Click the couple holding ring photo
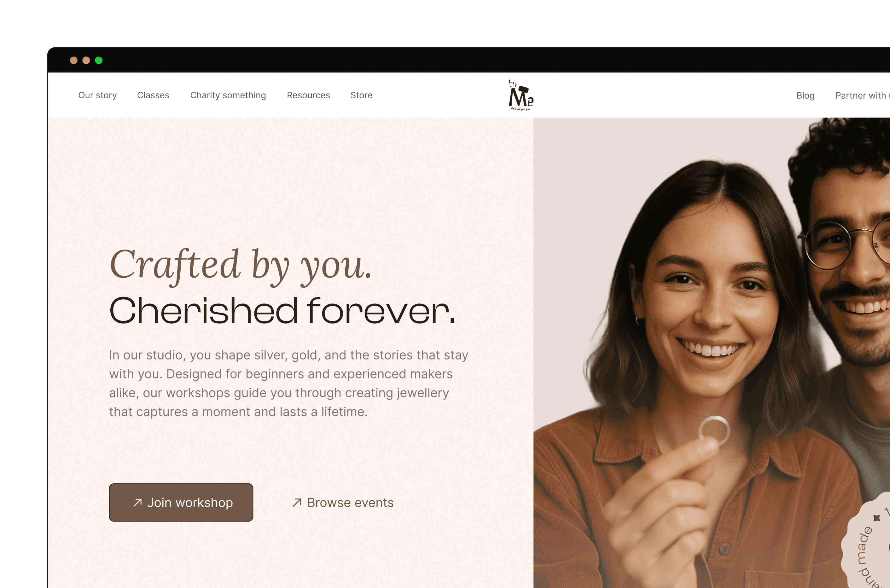The width and height of the screenshot is (890, 588). point(712,353)
